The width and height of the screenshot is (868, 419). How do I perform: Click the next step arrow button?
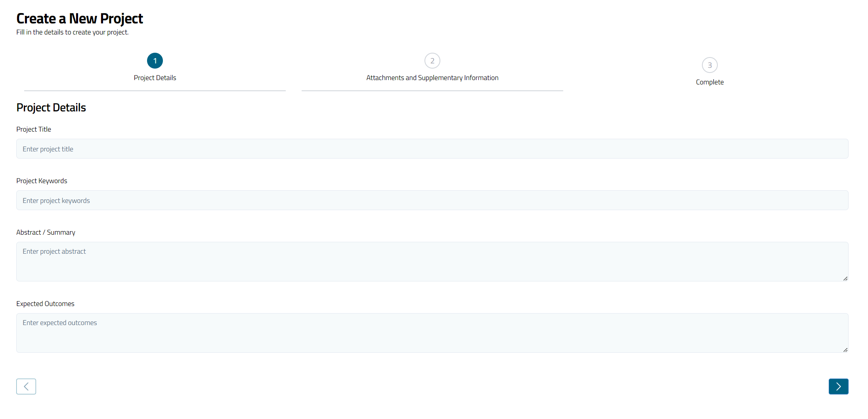point(838,386)
